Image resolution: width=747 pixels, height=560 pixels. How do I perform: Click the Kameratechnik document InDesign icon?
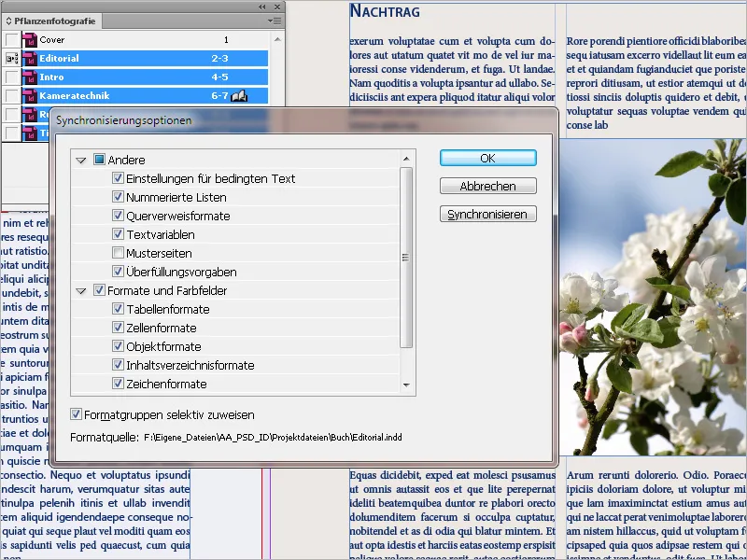coord(30,96)
